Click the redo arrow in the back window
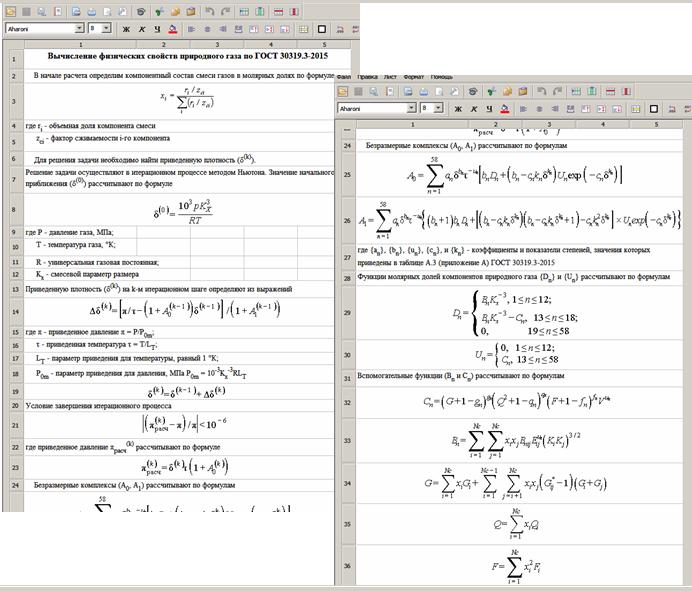 (226, 11)
